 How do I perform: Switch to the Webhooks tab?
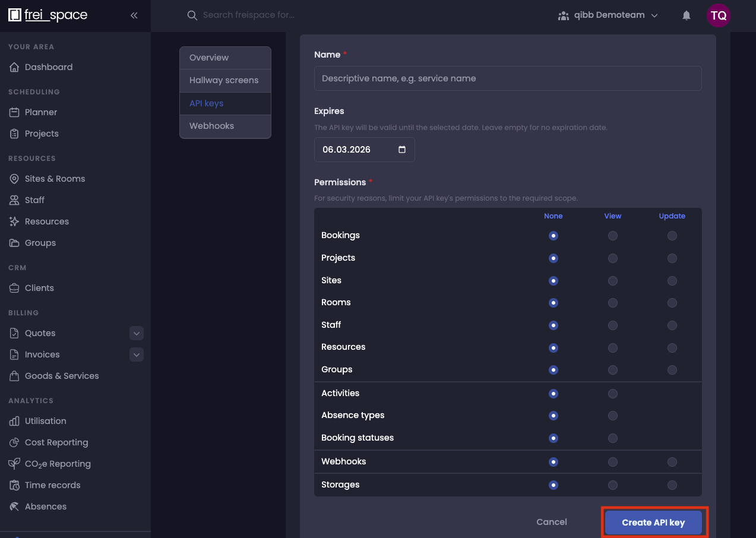[x=211, y=126]
